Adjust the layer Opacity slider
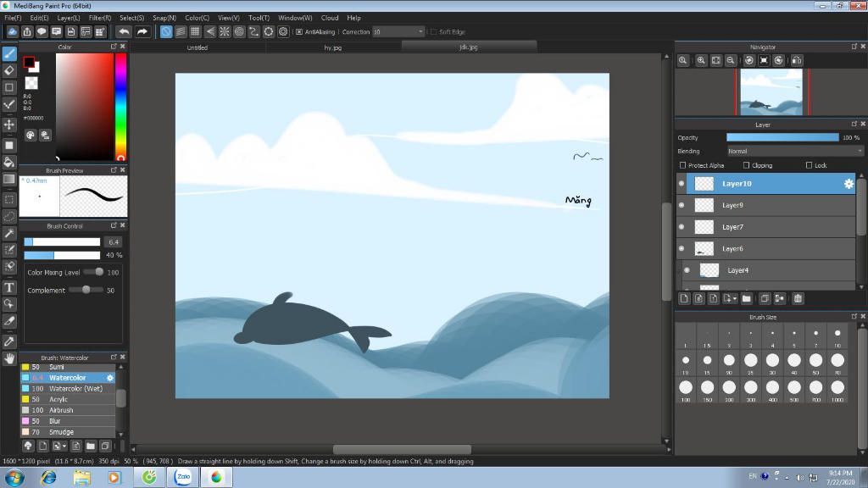 click(782, 137)
